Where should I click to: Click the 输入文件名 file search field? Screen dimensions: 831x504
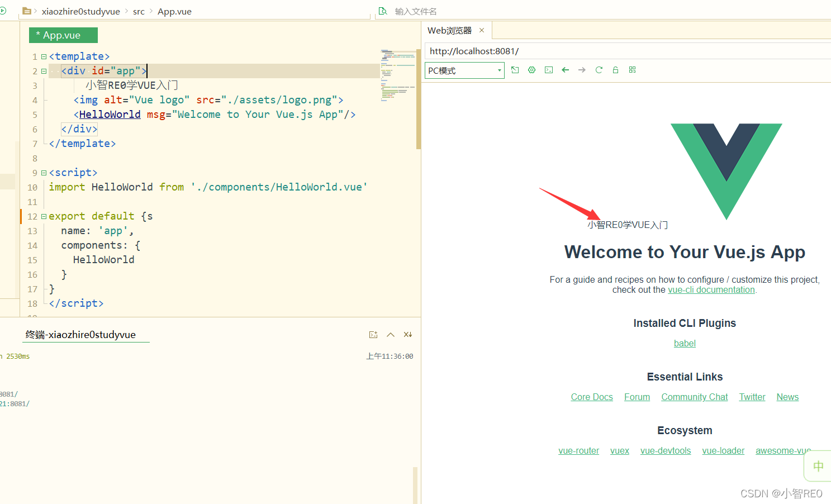point(416,11)
